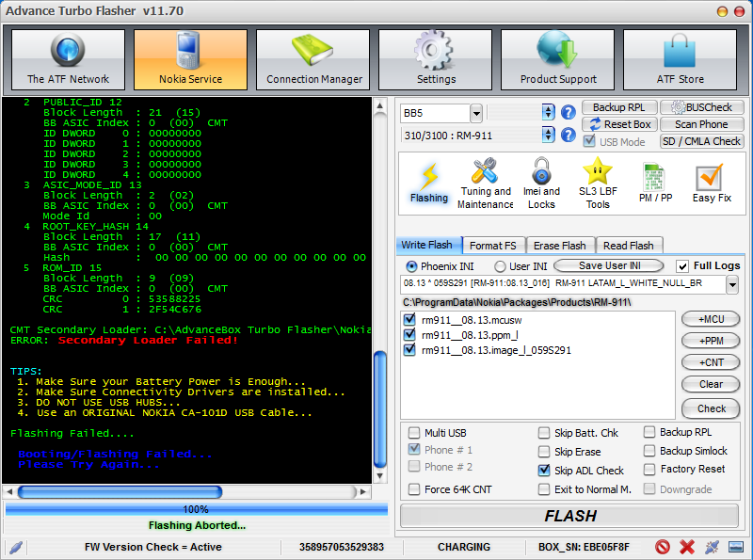Screen dimensions: 753x560
Task: Switch to the Format FS tab
Action: tap(493, 246)
